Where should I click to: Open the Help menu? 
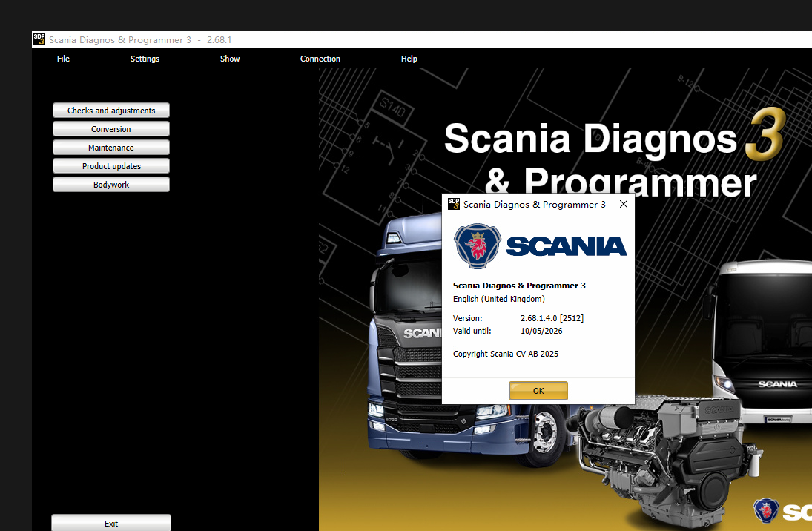[409, 59]
